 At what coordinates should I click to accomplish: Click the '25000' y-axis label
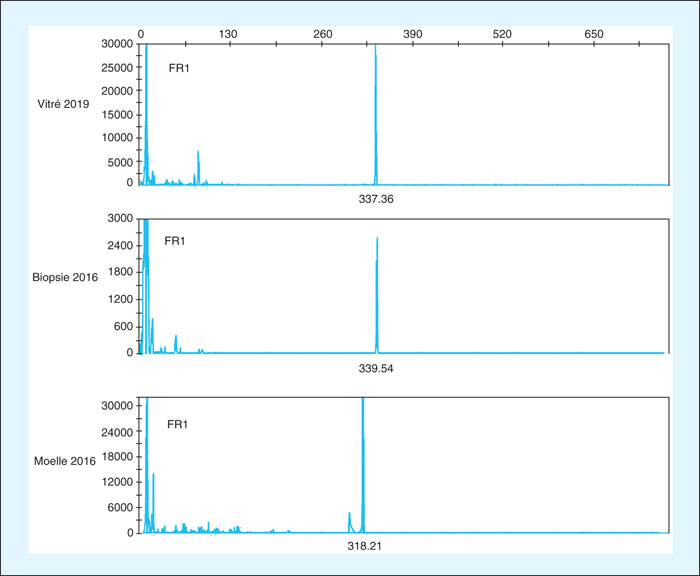coord(117,68)
